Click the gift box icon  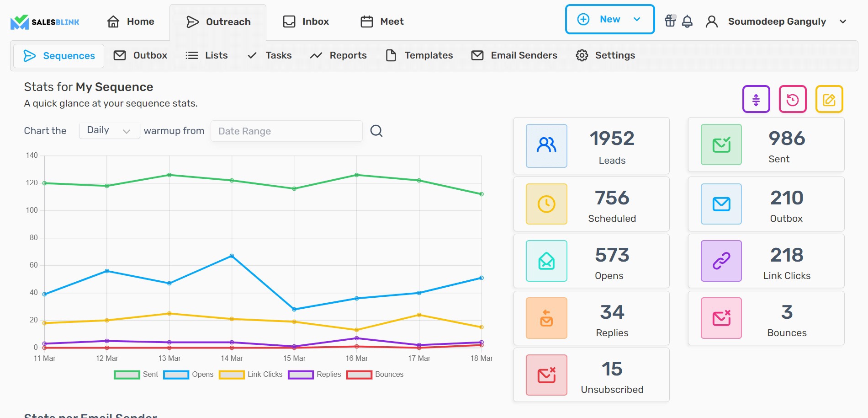670,21
